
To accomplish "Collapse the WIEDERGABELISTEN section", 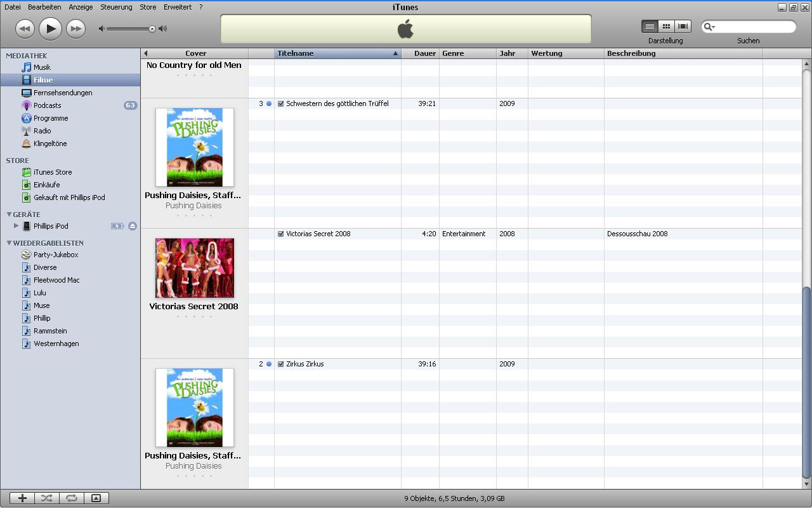I will [9, 243].
